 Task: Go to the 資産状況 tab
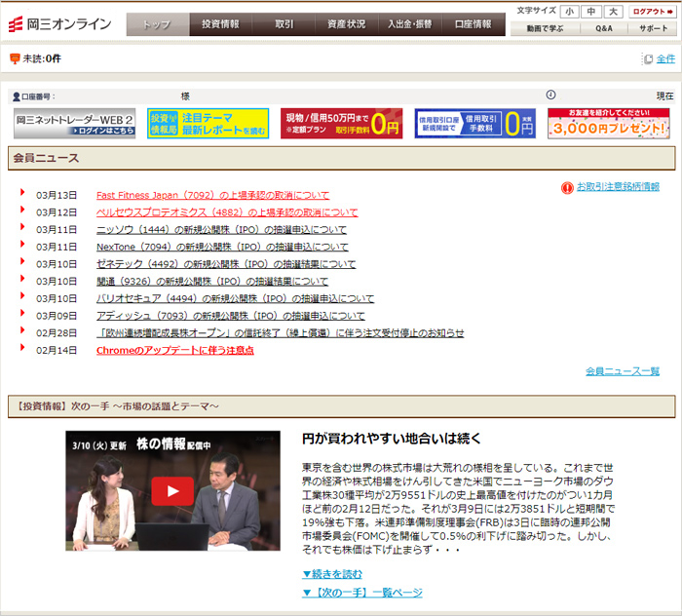[347, 24]
